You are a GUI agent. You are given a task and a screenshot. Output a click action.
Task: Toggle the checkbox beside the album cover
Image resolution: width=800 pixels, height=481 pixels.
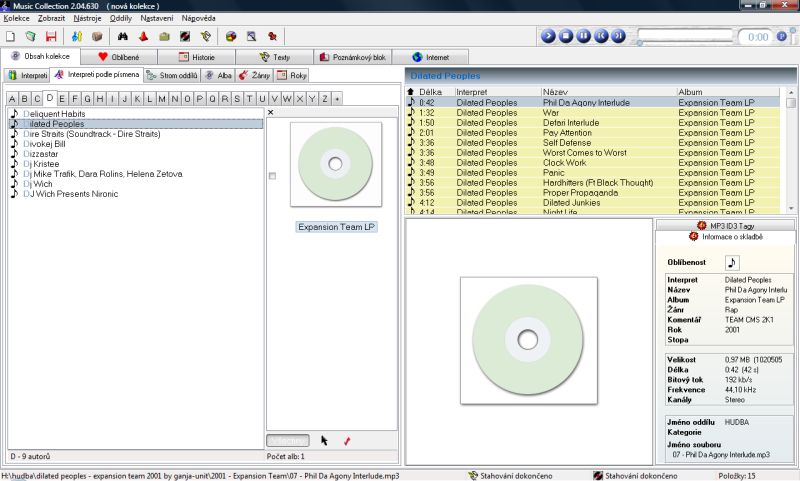tap(272, 176)
